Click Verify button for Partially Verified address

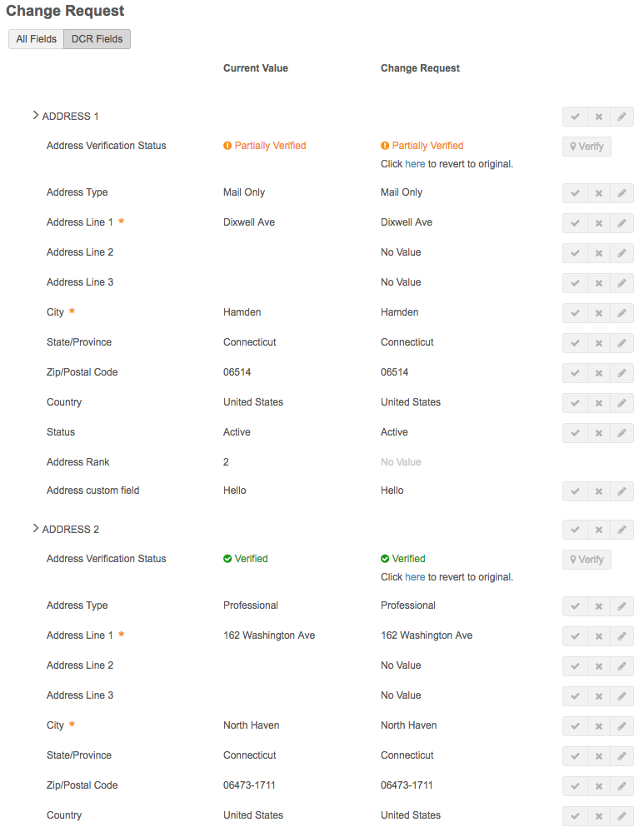pos(587,147)
